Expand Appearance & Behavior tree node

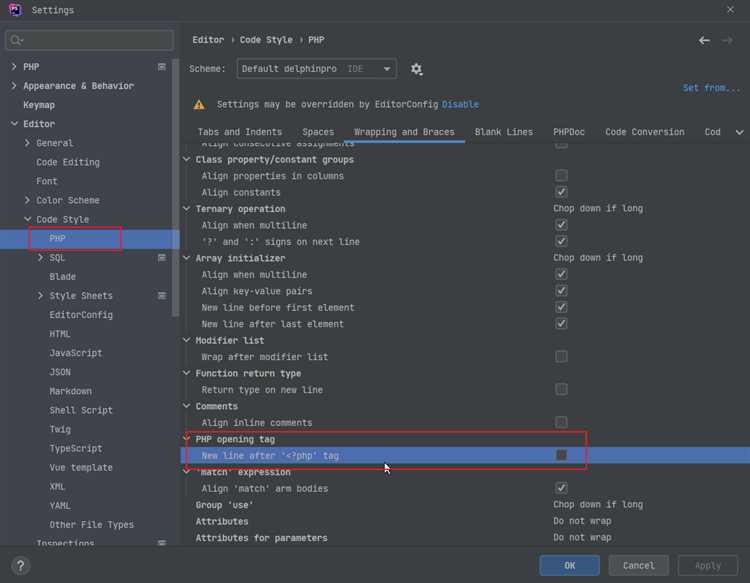[x=14, y=86]
